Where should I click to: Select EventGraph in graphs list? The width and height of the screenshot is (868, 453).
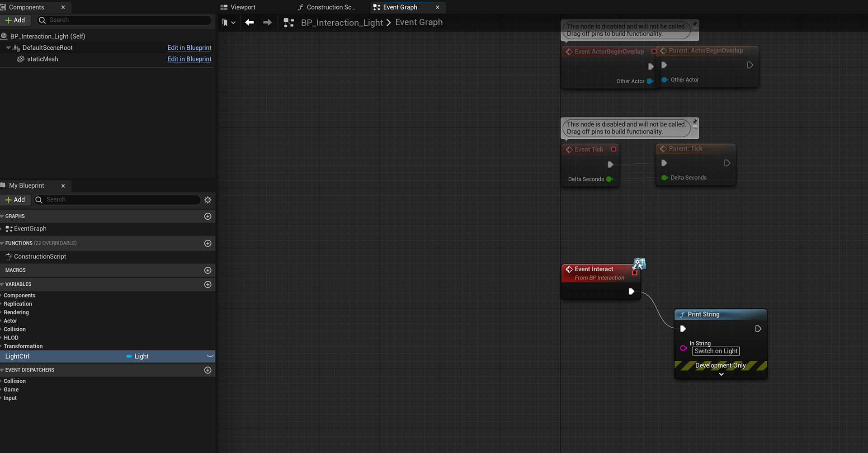pos(30,229)
